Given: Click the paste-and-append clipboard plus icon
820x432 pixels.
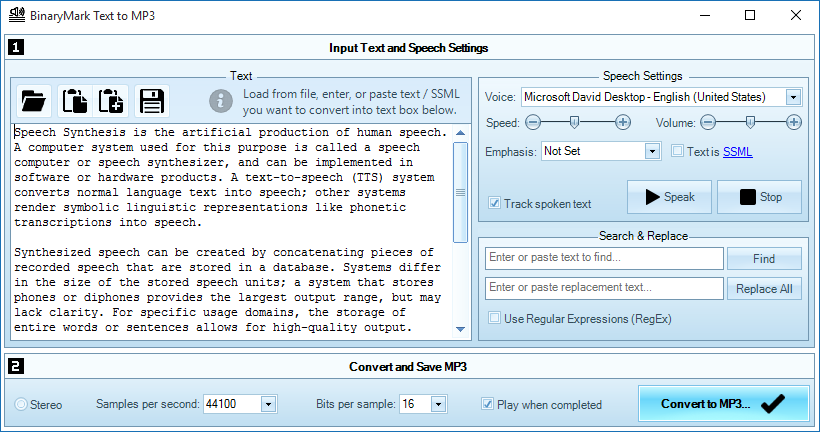Looking at the screenshot, I should tap(110, 101).
